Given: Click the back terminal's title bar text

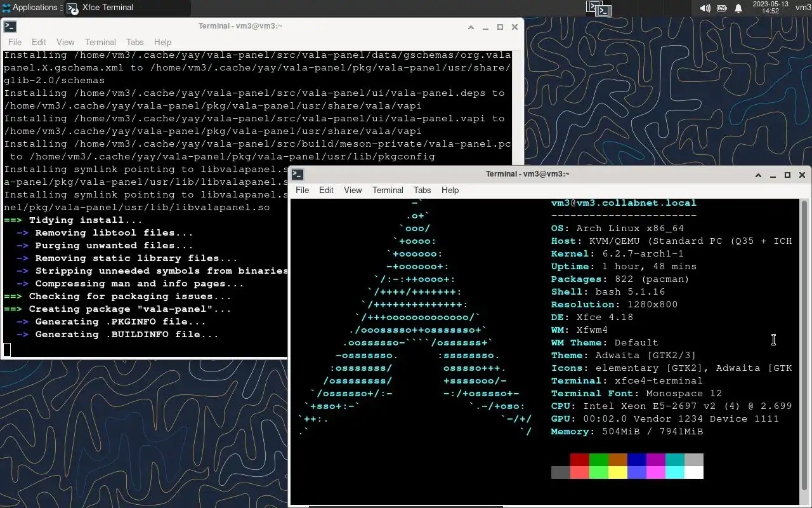Looking at the screenshot, I should (240, 26).
